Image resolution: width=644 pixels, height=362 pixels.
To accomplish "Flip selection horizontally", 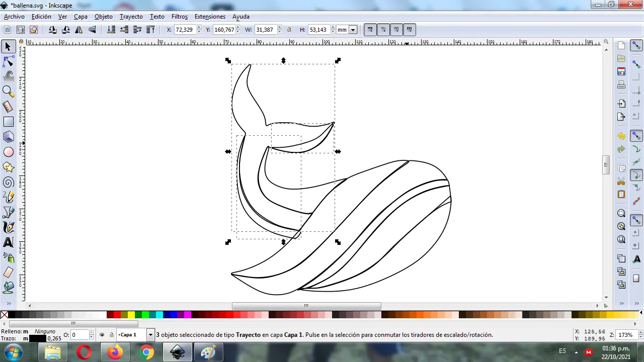I will pyautogui.click(x=79, y=30).
